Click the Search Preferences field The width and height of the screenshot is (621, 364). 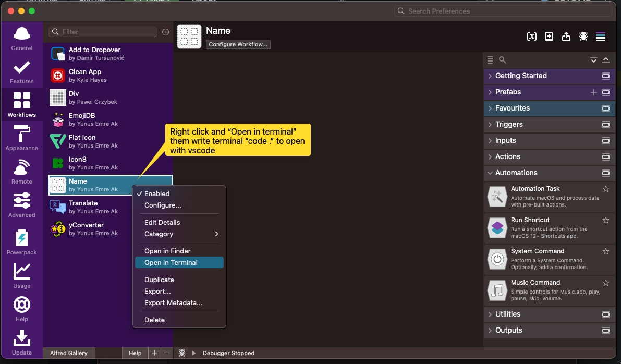pos(503,11)
